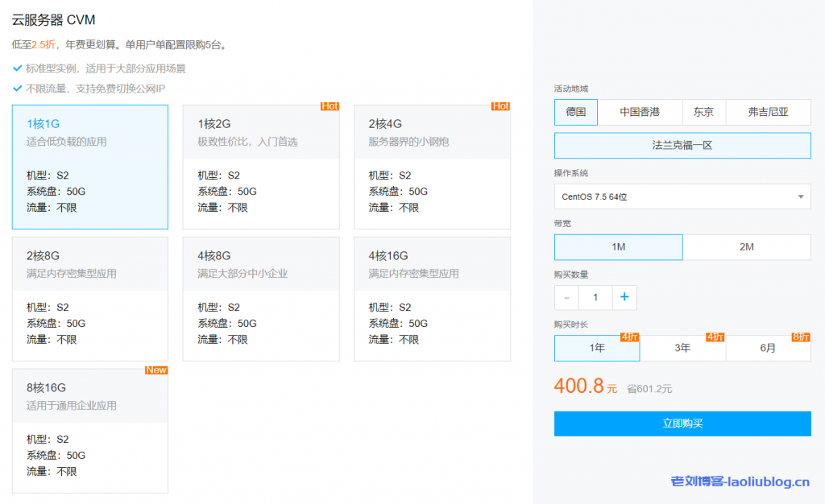
Task: Select the 德国 region option
Action: [x=575, y=112]
